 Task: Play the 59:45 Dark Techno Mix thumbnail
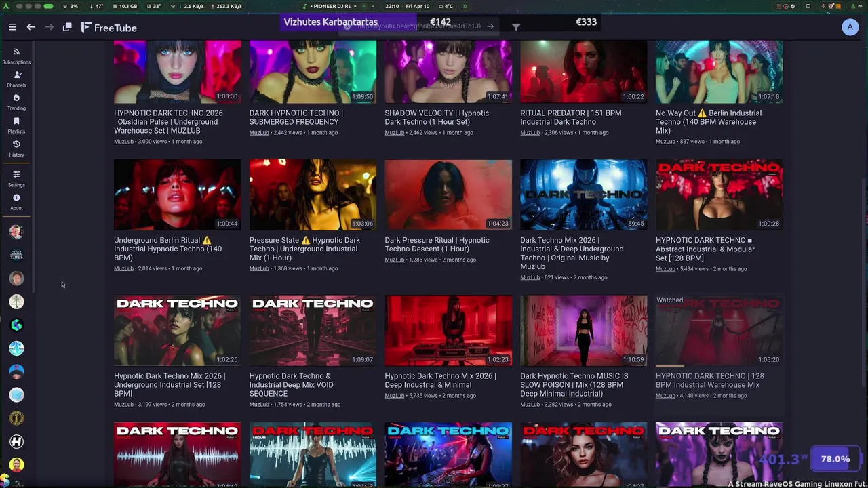(584, 195)
